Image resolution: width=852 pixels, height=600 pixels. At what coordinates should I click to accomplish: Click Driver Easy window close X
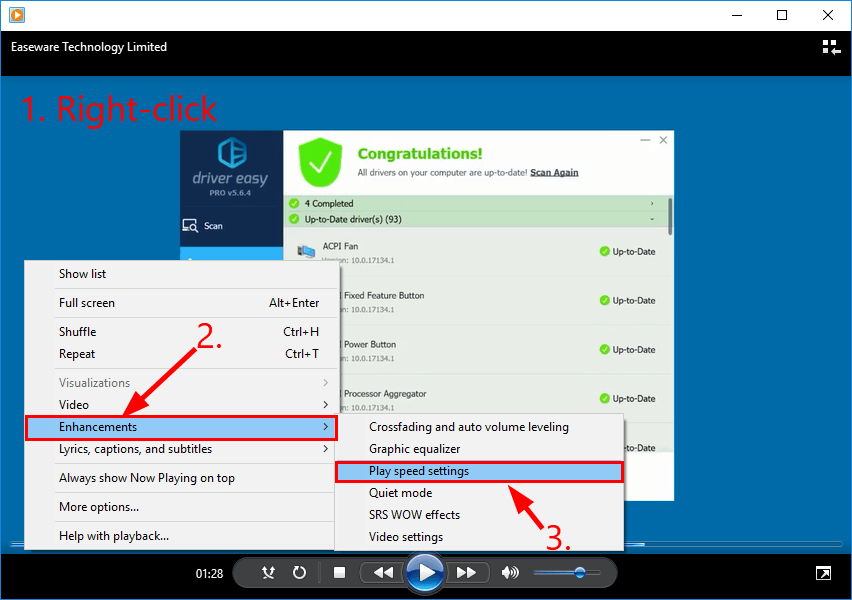click(663, 140)
